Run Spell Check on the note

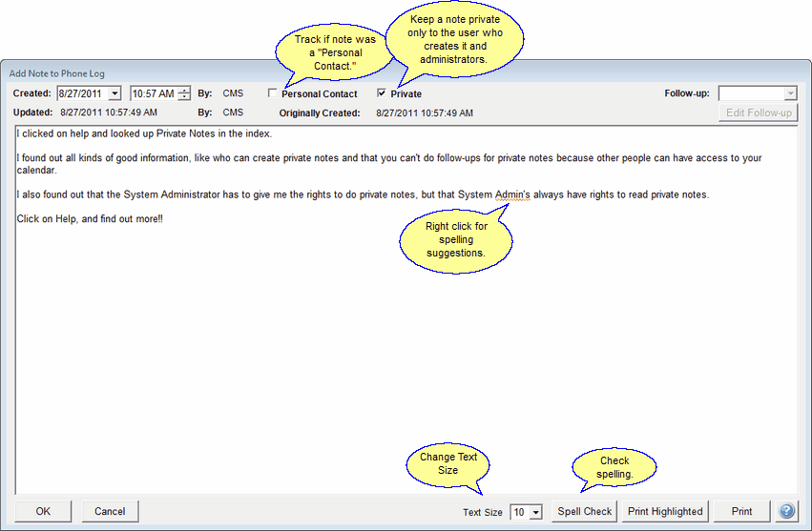(x=584, y=511)
